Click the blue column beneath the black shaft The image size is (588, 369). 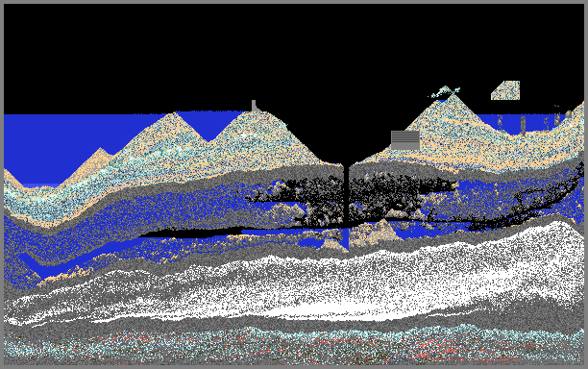point(346,239)
